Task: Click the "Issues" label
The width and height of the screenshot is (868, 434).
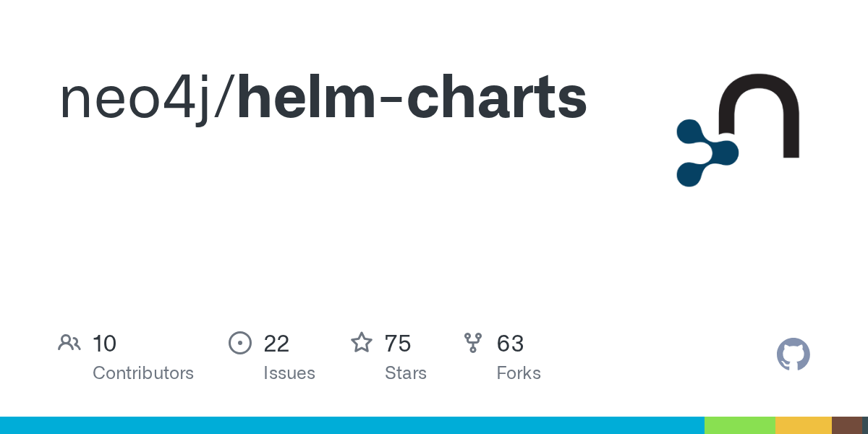Action: [x=289, y=373]
